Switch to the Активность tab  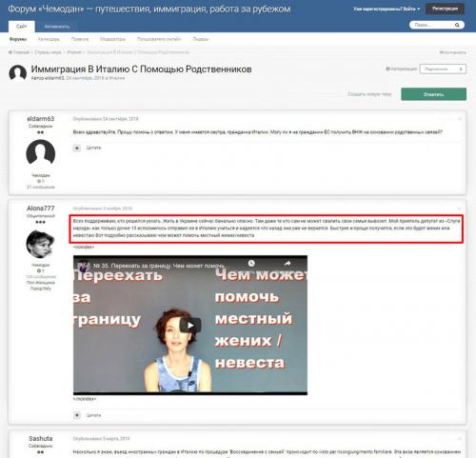[57, 27]
